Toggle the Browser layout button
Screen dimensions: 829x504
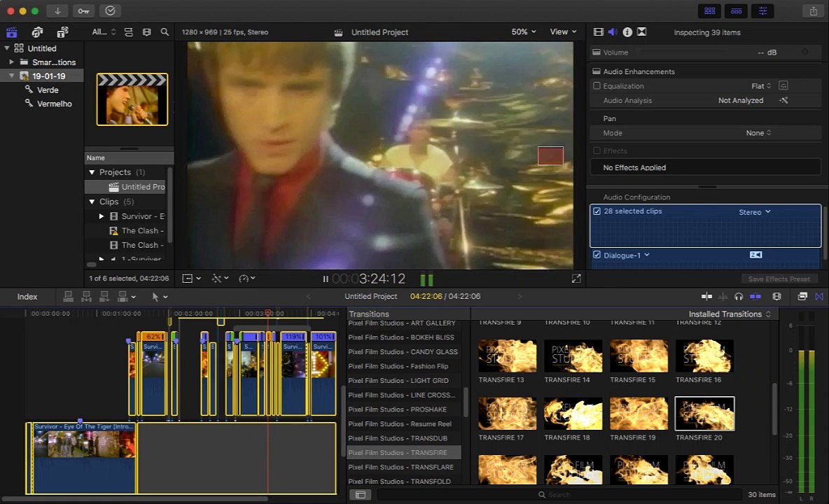(x=709, y=11)
